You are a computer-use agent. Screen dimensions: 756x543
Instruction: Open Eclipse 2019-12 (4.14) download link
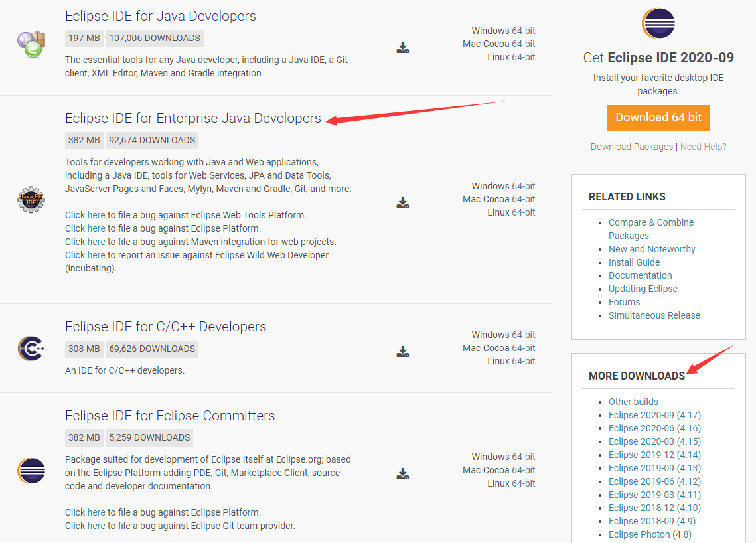654,455
